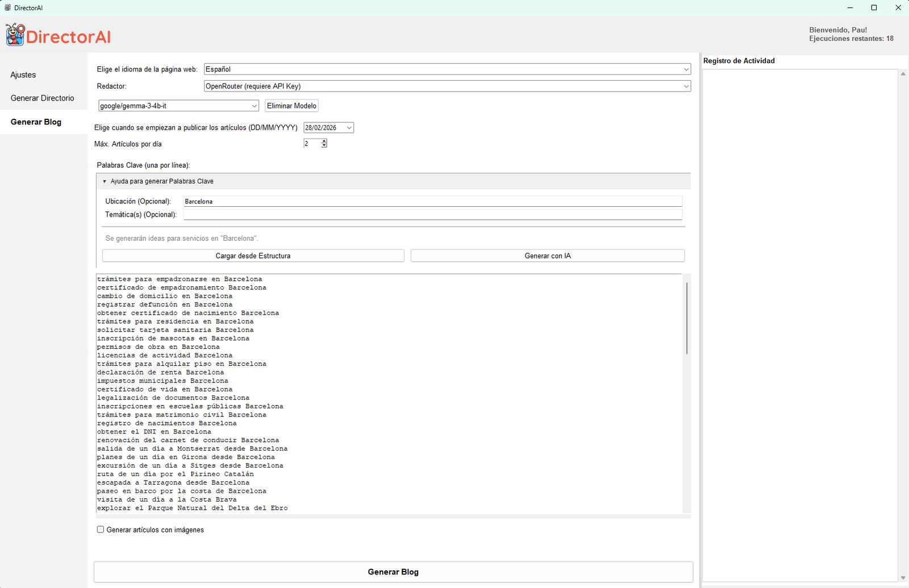Decrease max articles per day with down arrow

click(324, 146)
